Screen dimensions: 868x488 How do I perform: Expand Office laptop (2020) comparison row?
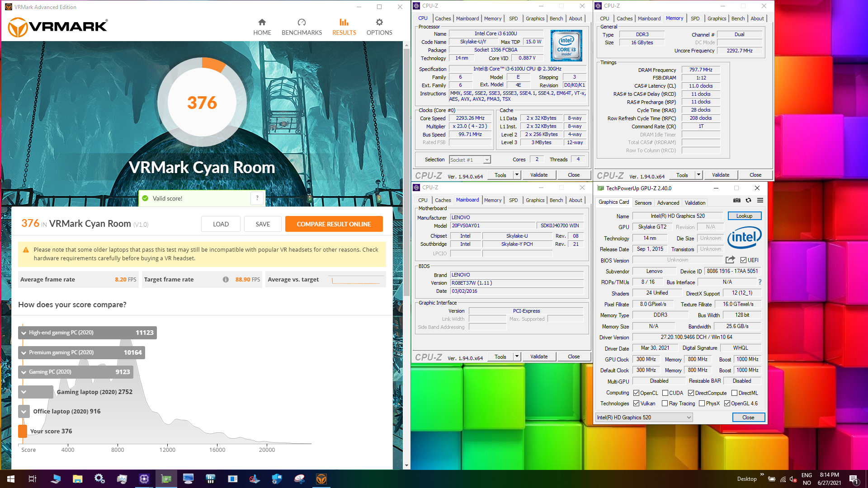tap(24, 411)
